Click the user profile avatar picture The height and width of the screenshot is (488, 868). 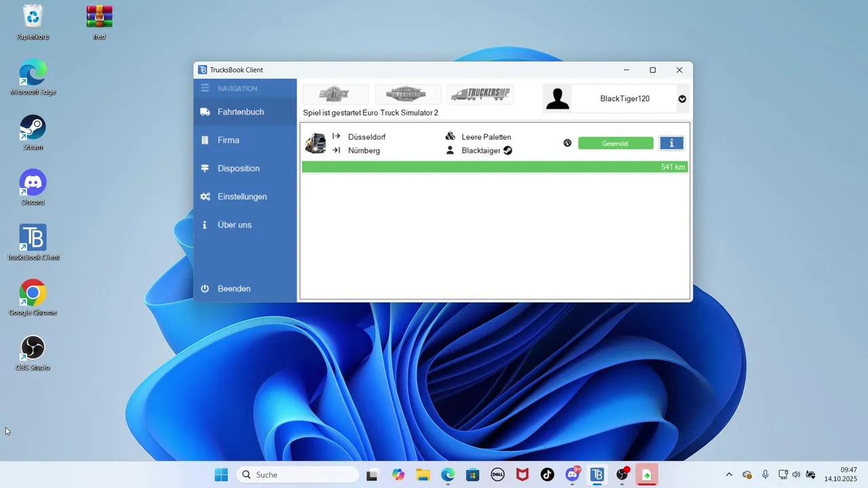557,98
